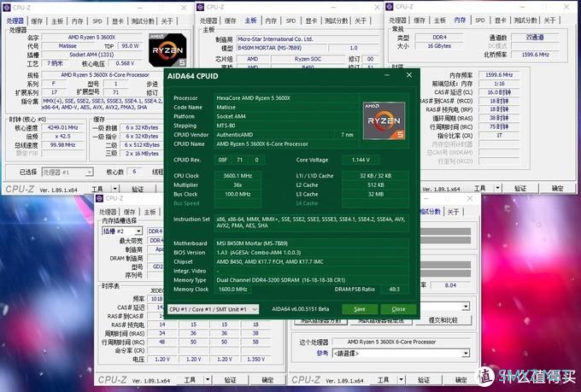
Task: Open benchmark version dropdown above 提交和比较
Action: coord(467,307)
